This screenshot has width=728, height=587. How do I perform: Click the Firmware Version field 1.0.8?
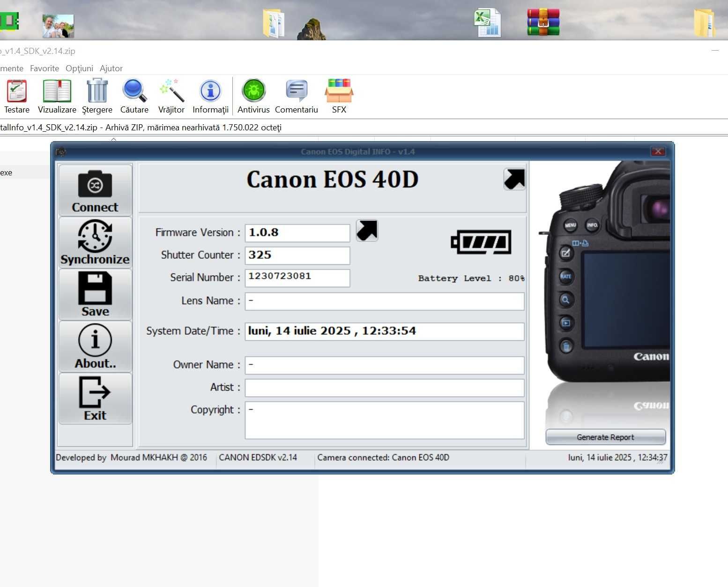(x=297, y=233)
